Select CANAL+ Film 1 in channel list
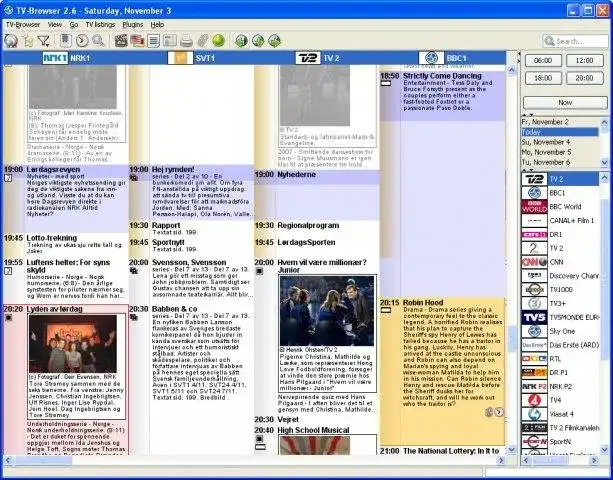 (x=560, y=220)
